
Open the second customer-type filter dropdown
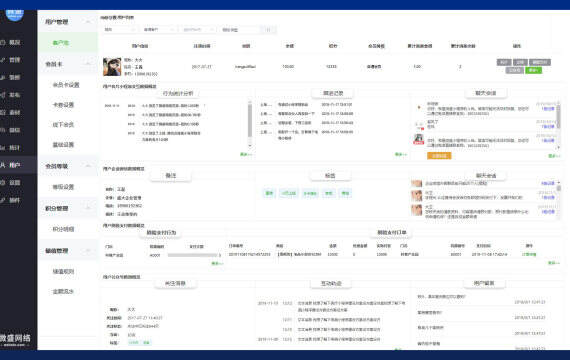click(159, 29)
